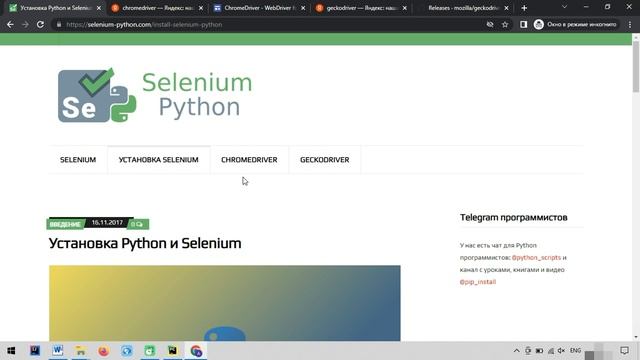Click the volume muted tray icon

point(562,351)
